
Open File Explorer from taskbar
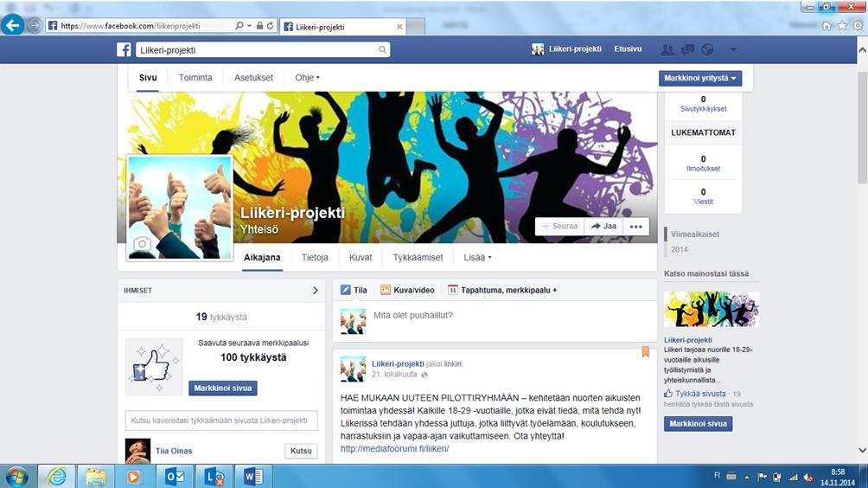pyautogui.click(x=95, y=477)
